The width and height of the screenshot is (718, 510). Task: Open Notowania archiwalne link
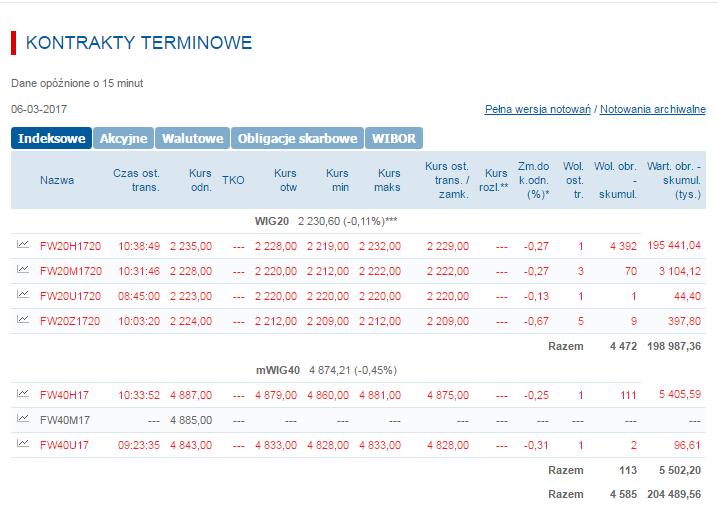pyautogui.click(x=653, y=109)
